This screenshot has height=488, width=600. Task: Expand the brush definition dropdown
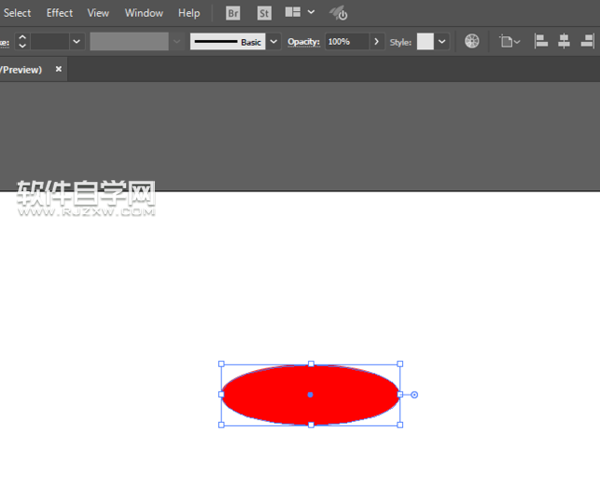click(274, 41)
